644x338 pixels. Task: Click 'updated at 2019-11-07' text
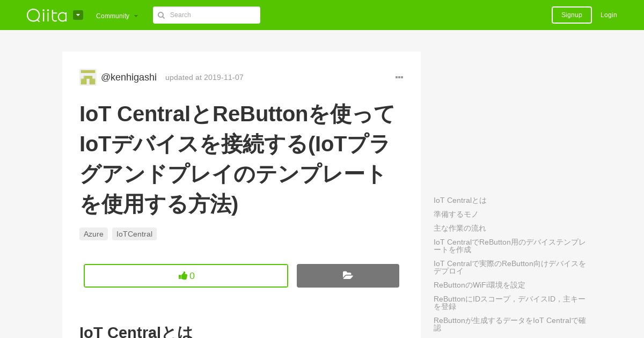point(204,77)
